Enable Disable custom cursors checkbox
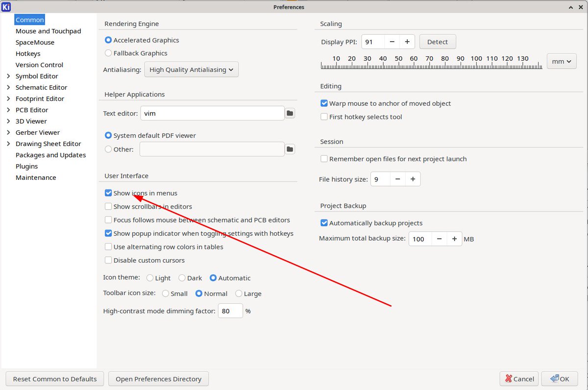Screen dimensions: 588x390 coord(108,260)
